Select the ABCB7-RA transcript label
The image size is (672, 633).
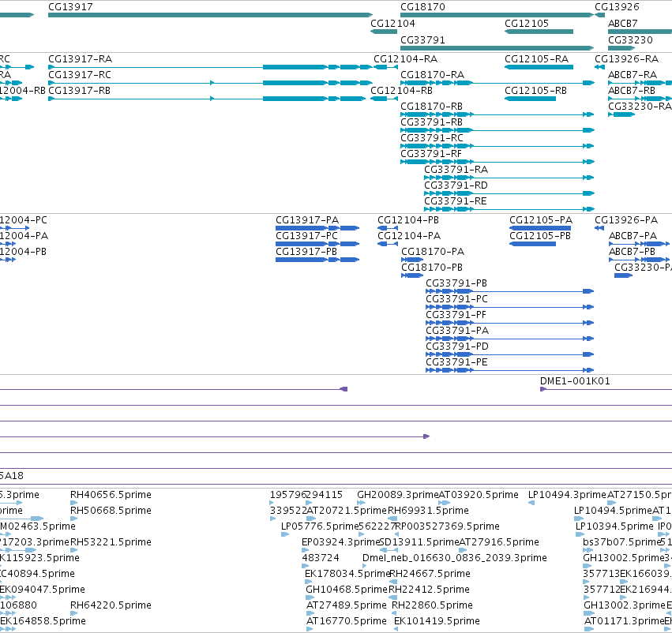click(633, 75)
